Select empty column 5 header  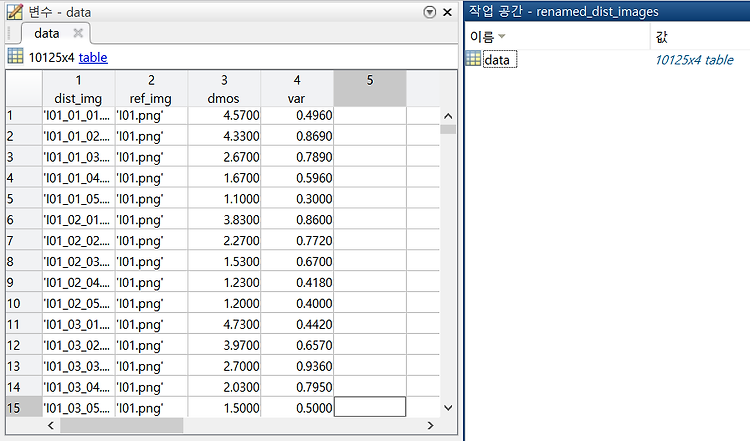coord(370,88)
